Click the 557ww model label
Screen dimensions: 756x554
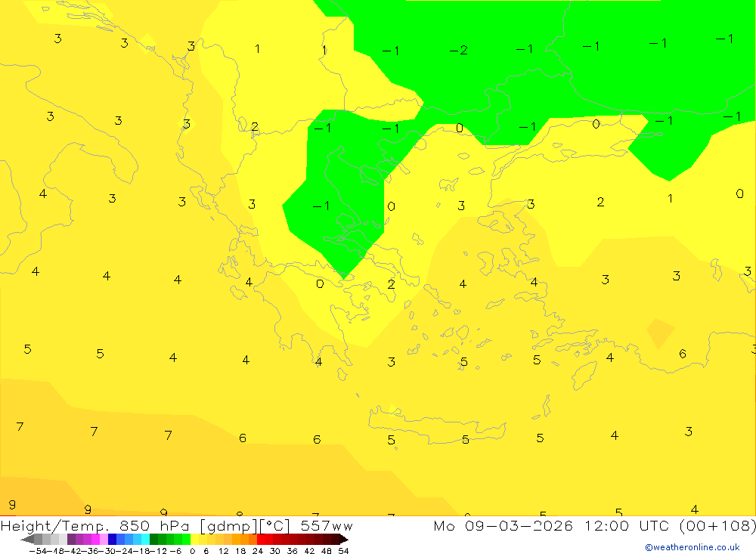(327, 525)
